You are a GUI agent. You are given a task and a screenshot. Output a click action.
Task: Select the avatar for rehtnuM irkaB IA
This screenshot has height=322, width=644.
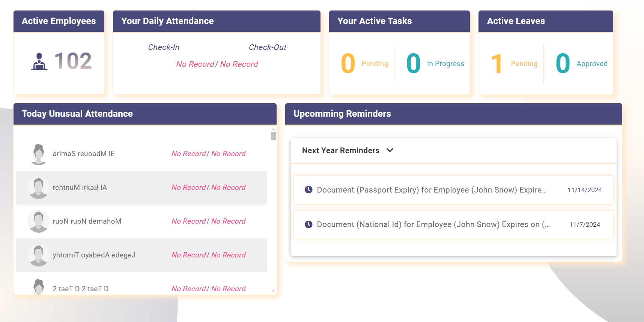38,188
